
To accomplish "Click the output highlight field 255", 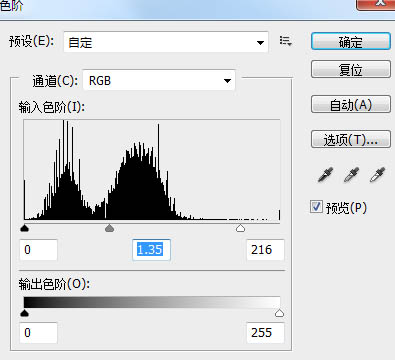I will click(265, 332).
